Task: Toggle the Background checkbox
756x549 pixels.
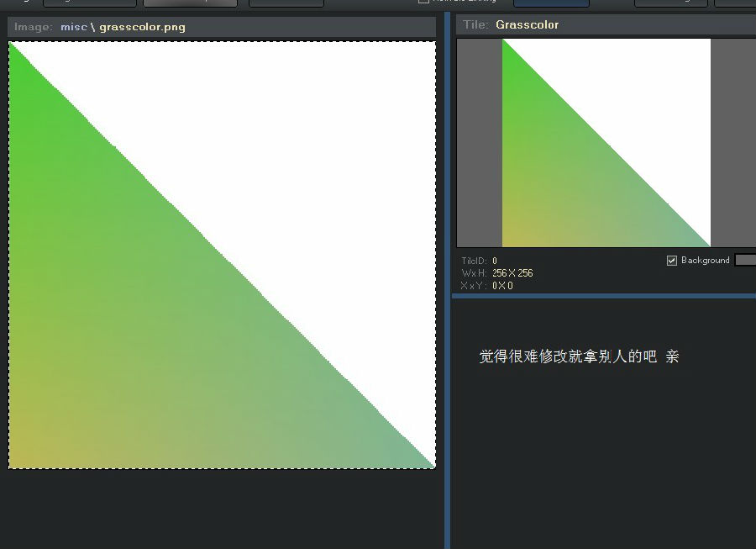Action: click(x=672, y=261)
